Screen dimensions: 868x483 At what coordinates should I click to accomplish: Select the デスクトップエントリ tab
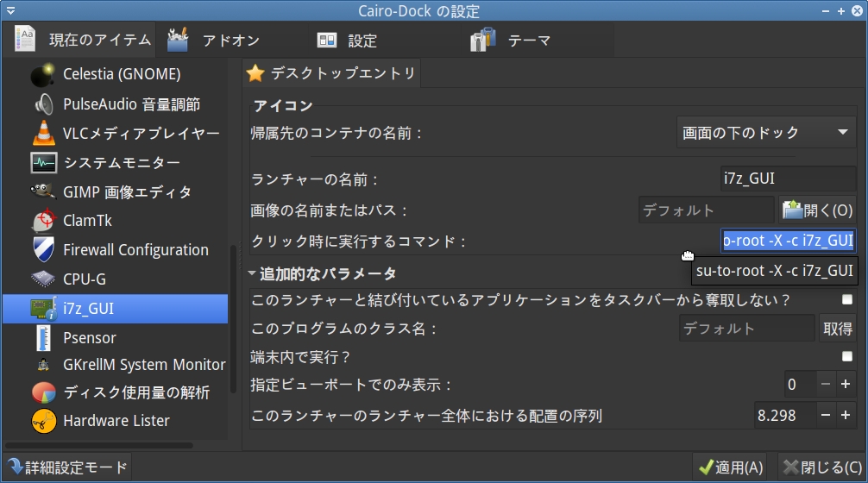click(x=331, y=73)
